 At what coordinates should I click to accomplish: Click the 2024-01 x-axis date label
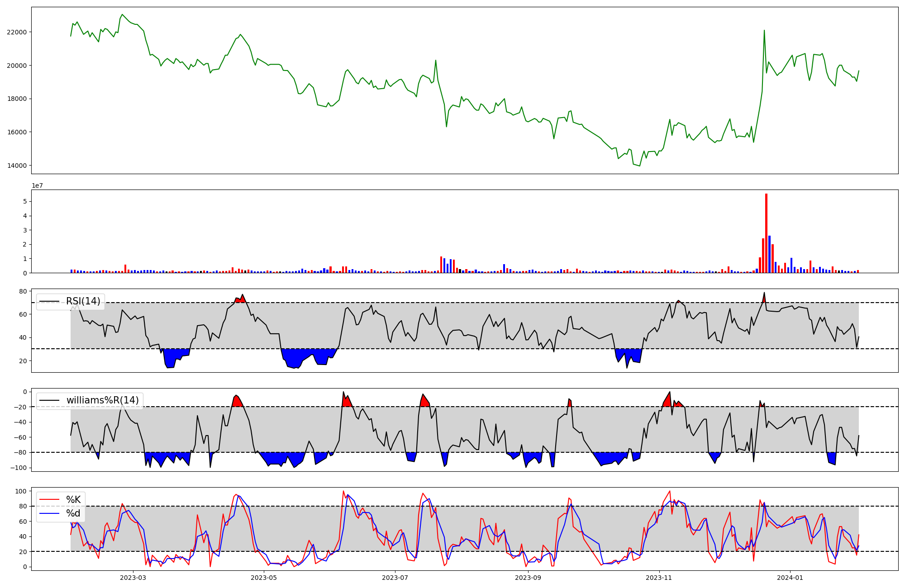pos(790,577)
